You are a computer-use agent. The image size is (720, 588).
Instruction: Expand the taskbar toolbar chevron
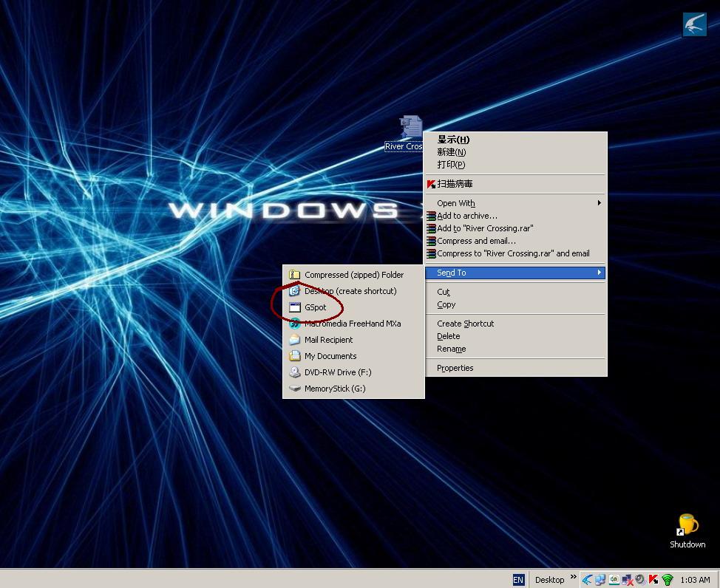(573, 576)
